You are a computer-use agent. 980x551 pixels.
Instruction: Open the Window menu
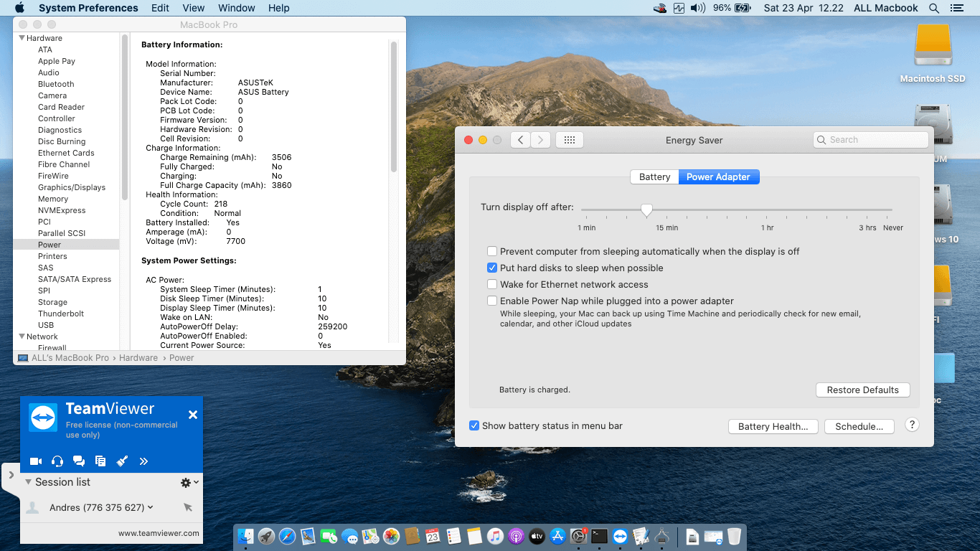pyautogui.click(x=236, y=8)
